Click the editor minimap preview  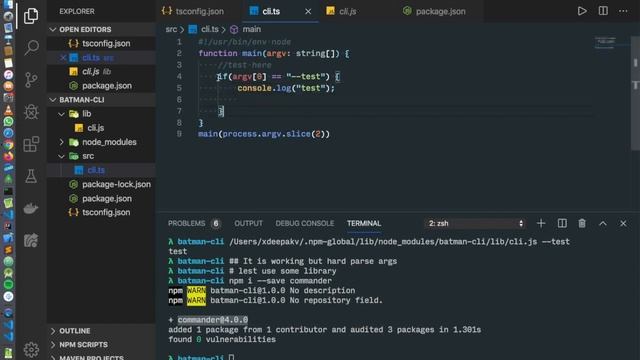coord(605,42)
